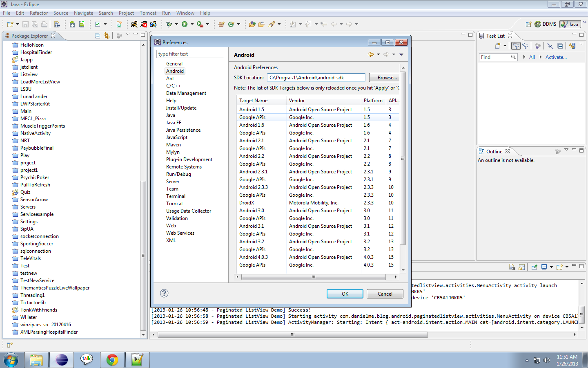Open the Android Virtual Device Manager icon
This screenshot has width=588, height=368.
pyautogui.click(x=82, y=24)
